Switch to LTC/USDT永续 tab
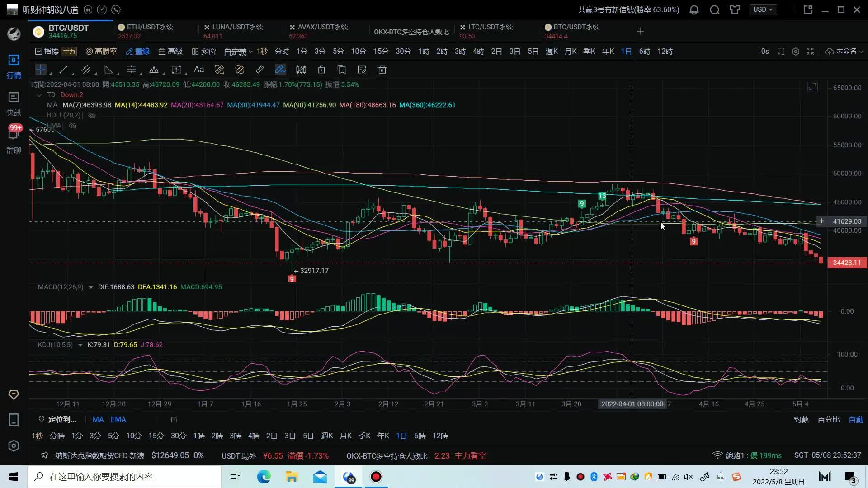 pos(496,31)
